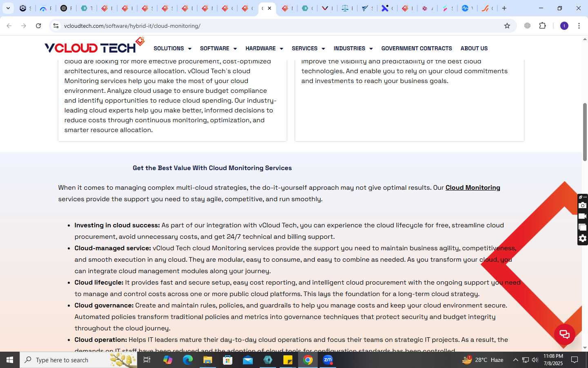Open the Windows Start menu
The height and width of the screenshot is (368, 588).
click(x=10, y=360)
